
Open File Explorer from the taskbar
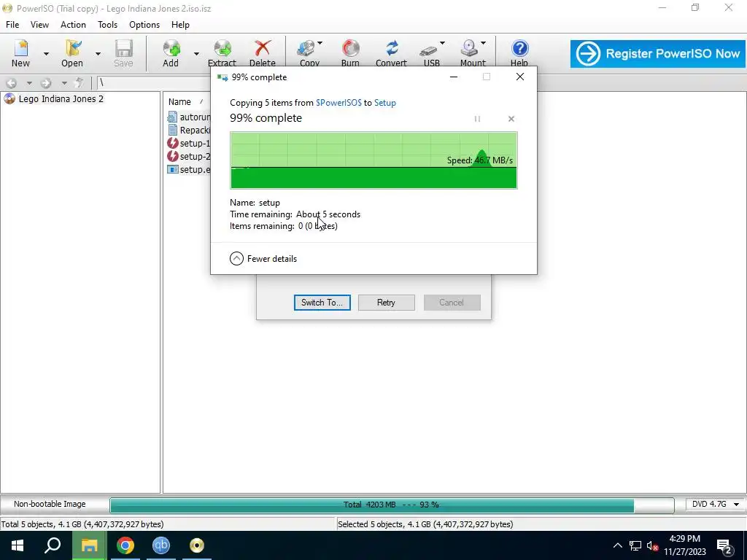coord(89,545)
